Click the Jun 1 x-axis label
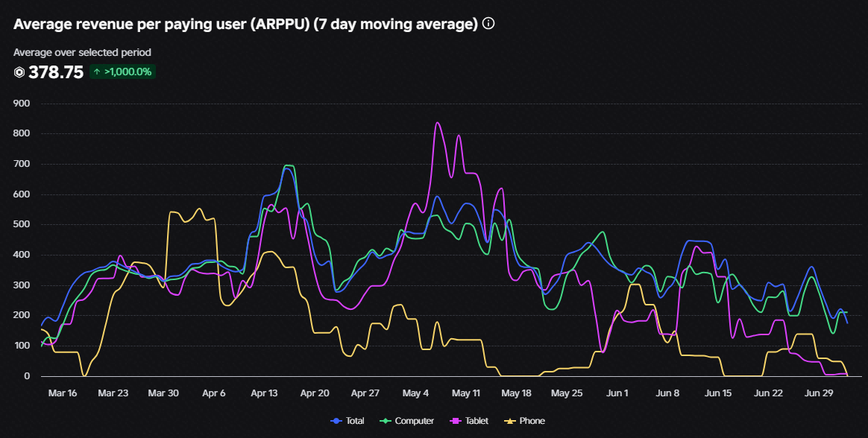 [617, 393]
